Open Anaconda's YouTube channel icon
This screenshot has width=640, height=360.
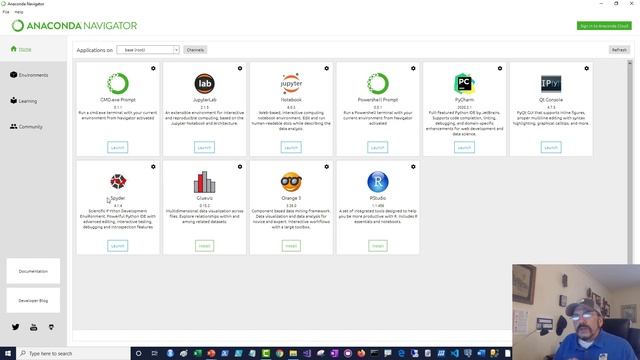coord(33,327)
